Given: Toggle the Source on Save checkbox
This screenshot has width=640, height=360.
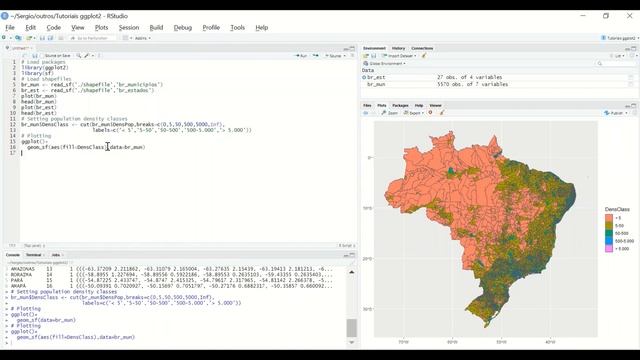Looking at the screenshot, I should 57,56.
